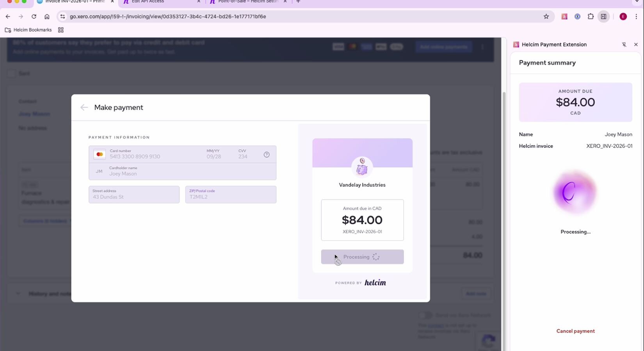644x351 pixels.
Task: Reload the current page
Action: tap(34, 16)
